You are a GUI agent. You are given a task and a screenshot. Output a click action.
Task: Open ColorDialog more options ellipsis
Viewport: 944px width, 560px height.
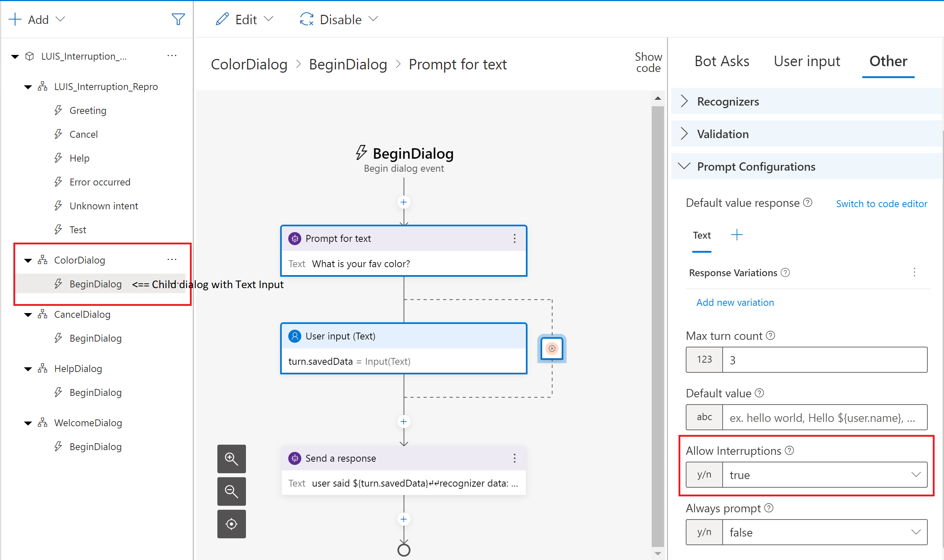[172, 260]
